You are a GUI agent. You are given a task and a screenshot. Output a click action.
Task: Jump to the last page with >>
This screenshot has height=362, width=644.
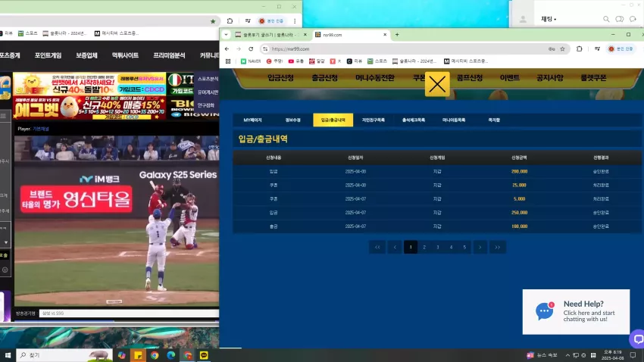(497, 247)
